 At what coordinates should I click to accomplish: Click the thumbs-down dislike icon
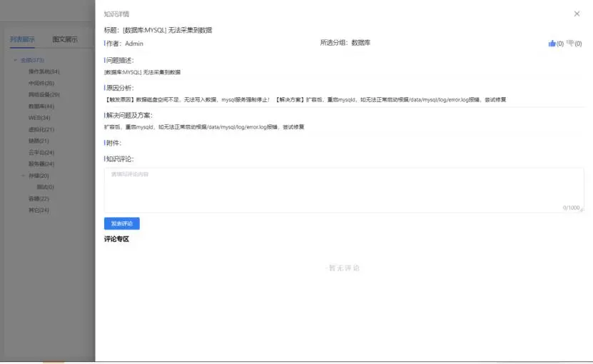click(570, 43)
